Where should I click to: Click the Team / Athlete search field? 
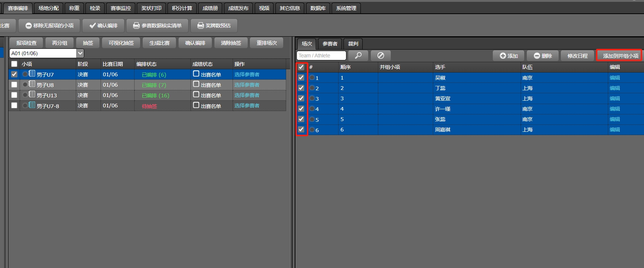(321, 56)
